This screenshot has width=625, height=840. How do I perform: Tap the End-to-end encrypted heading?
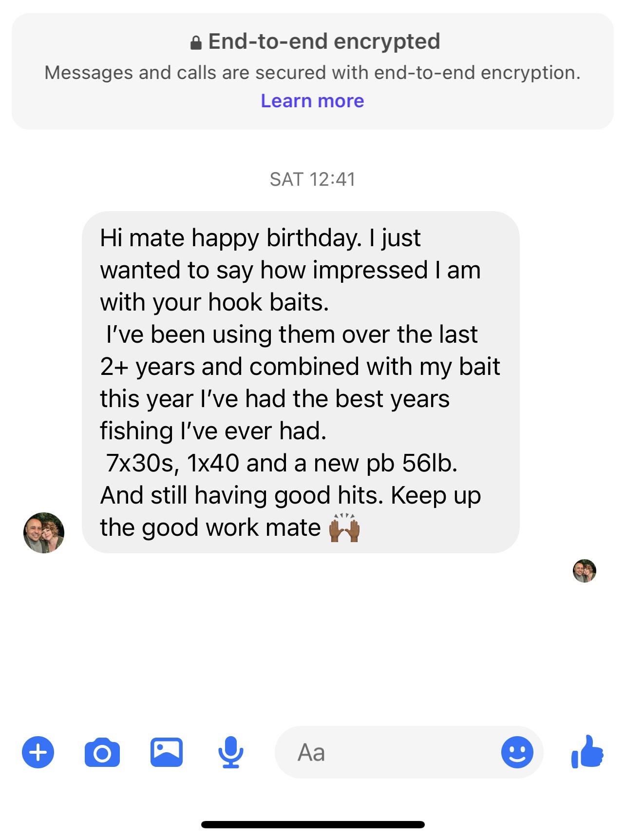coord(324,41)
